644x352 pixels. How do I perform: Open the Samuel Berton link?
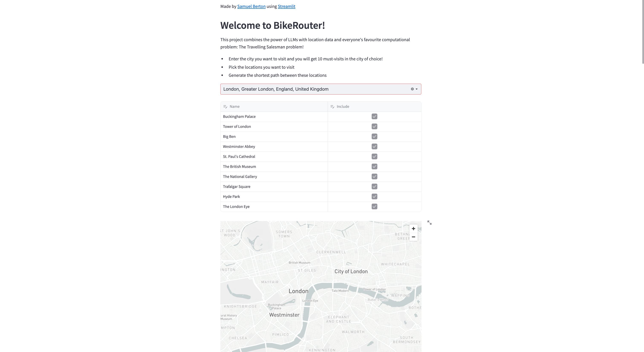click(x=251, y=6)
